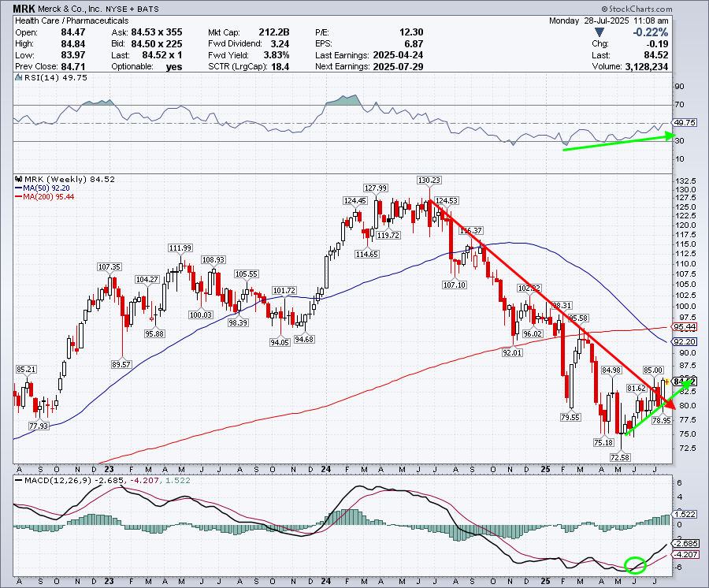Viewport: 709px width, 588px height.
Task: Click the Next Earnings date 2025-07-29
Action: pos(399,66)
